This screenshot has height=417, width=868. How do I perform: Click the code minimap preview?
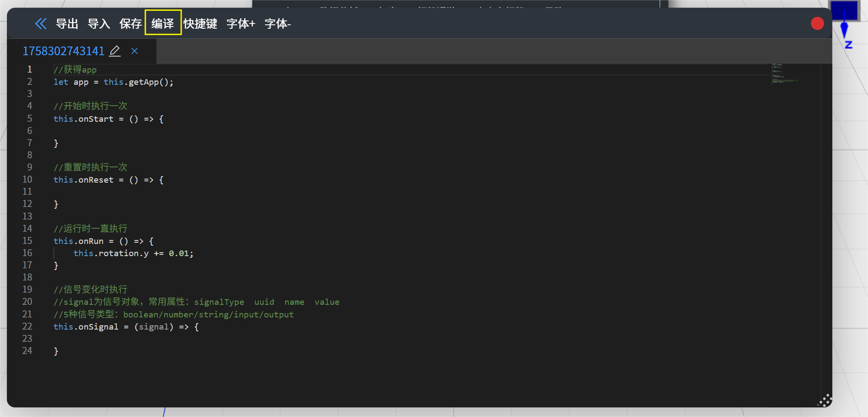coord(784,74)
